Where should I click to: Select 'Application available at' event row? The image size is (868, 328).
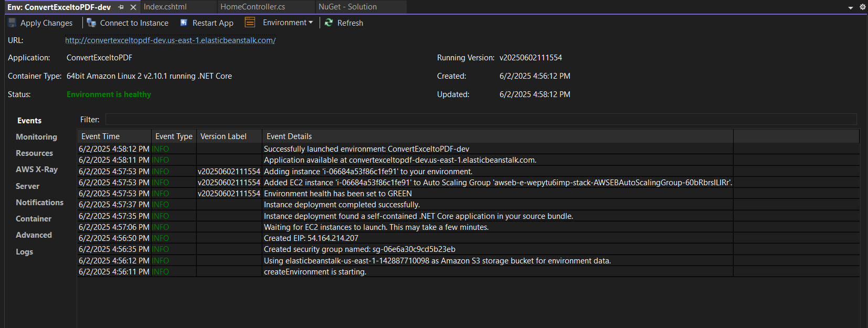(x=468, y=160)
